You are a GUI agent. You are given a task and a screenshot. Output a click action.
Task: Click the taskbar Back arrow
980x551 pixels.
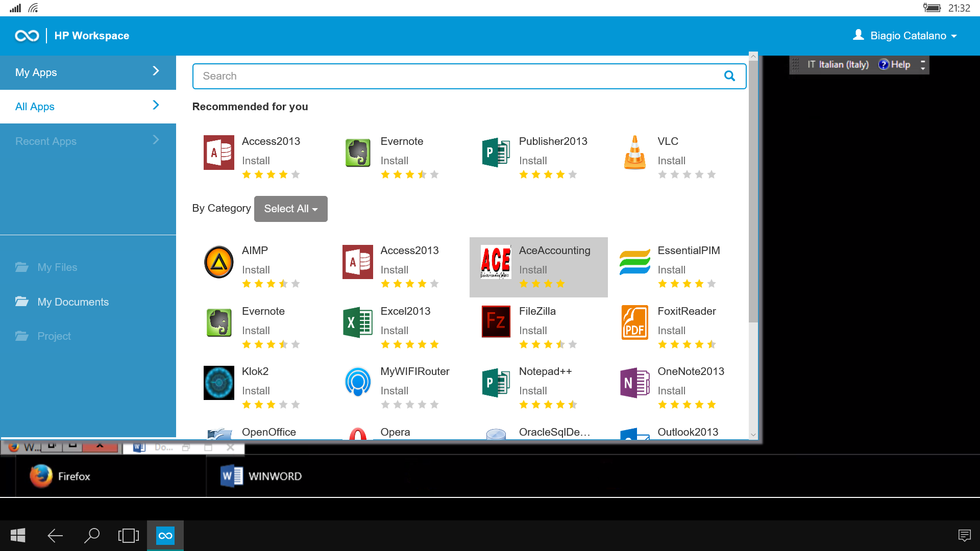(55, 535)
